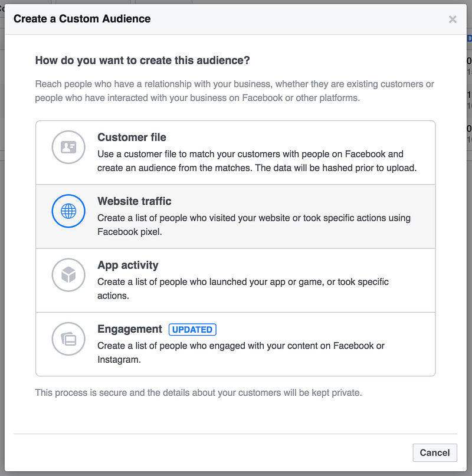Click the Engagement stacked cards icon

(68, 339)
